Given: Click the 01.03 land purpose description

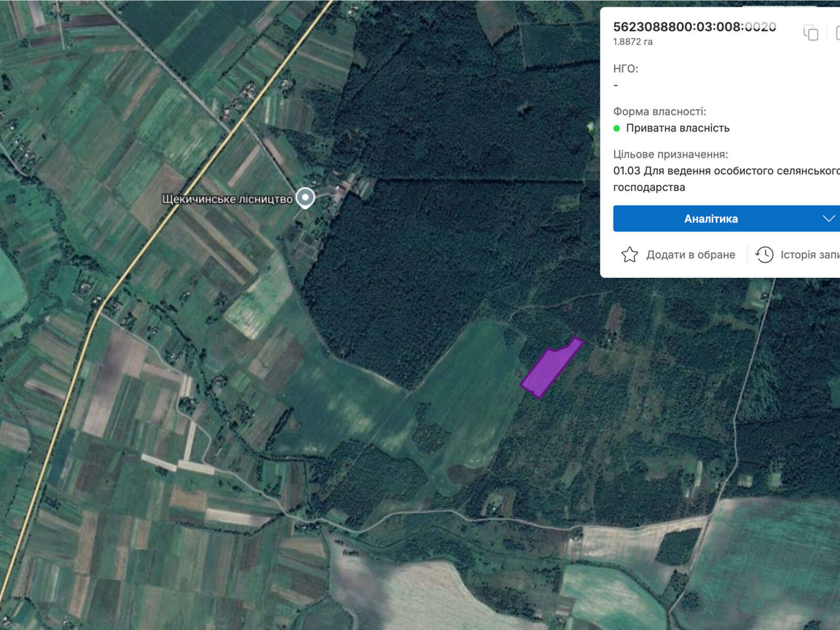Looking at the screenshot, I should [724, 178].
